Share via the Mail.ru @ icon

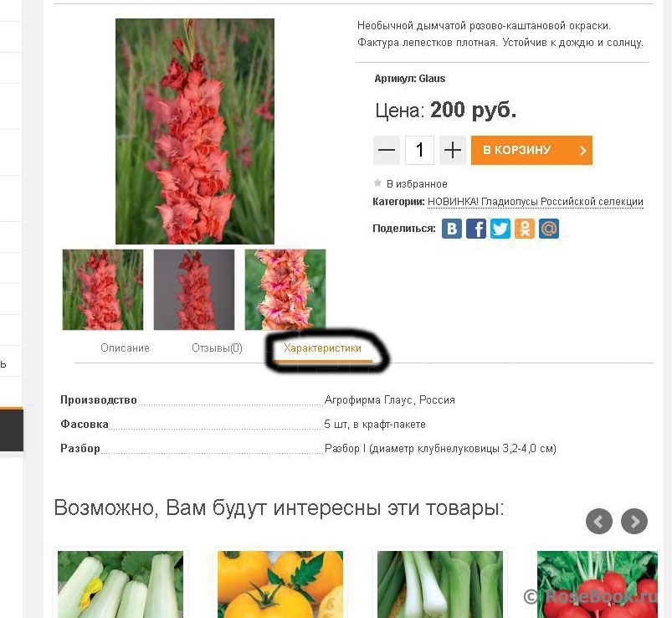pos(549,229)
